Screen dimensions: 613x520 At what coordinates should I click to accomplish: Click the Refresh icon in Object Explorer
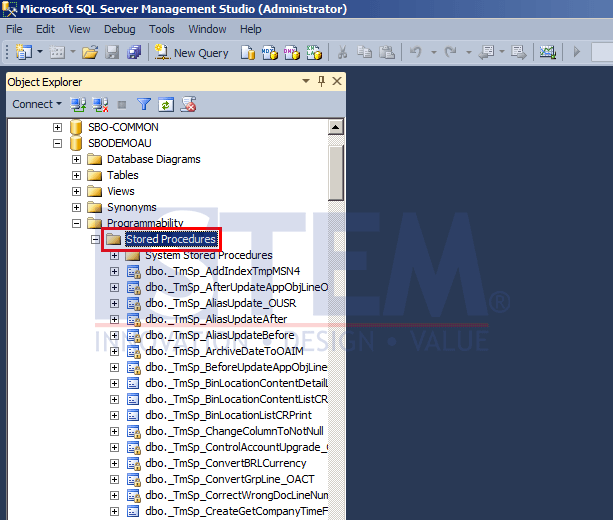coord(166,104)
